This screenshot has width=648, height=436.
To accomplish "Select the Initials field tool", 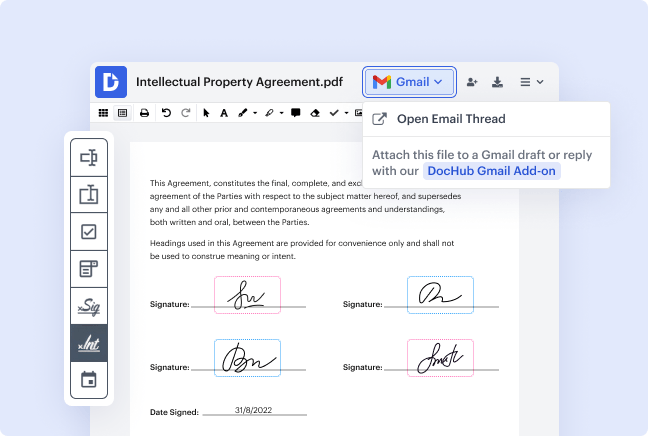I will coord(88,343).
